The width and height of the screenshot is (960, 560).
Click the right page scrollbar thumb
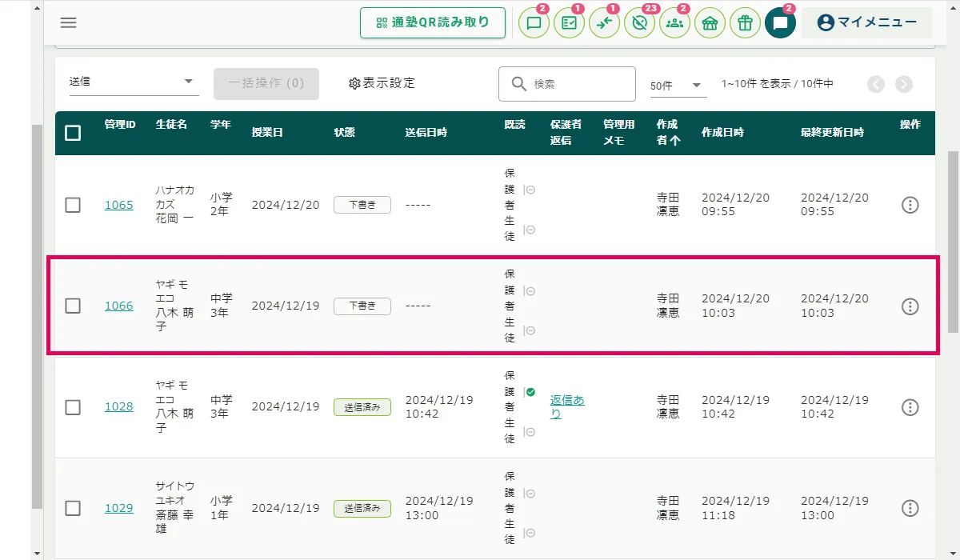point(953,240)
